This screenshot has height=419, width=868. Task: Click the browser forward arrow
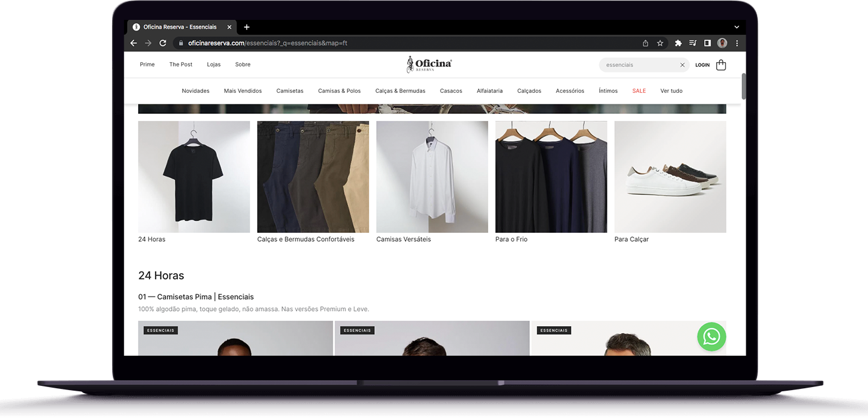[x=148, y=43]
